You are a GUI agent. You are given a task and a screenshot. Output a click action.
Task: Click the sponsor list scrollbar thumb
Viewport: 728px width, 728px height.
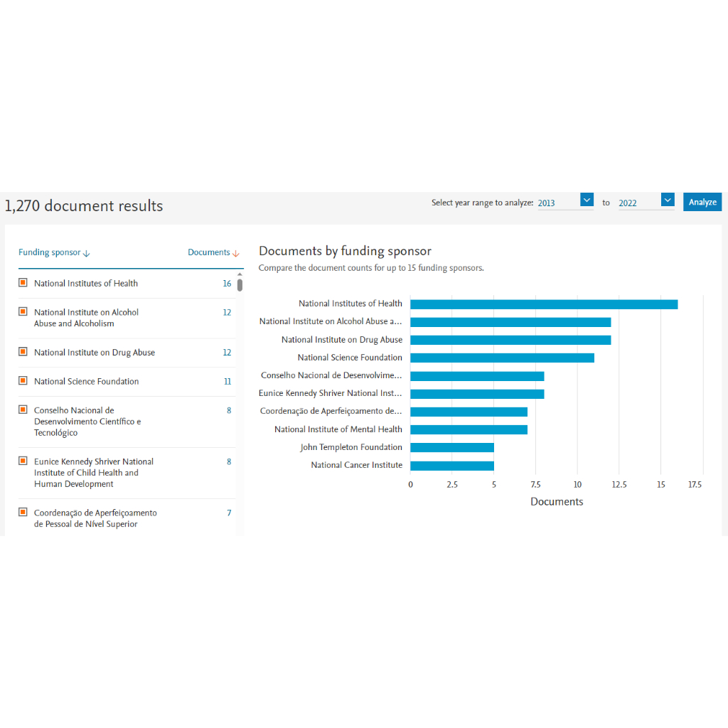pyautogui.click(x=240, y=284)
